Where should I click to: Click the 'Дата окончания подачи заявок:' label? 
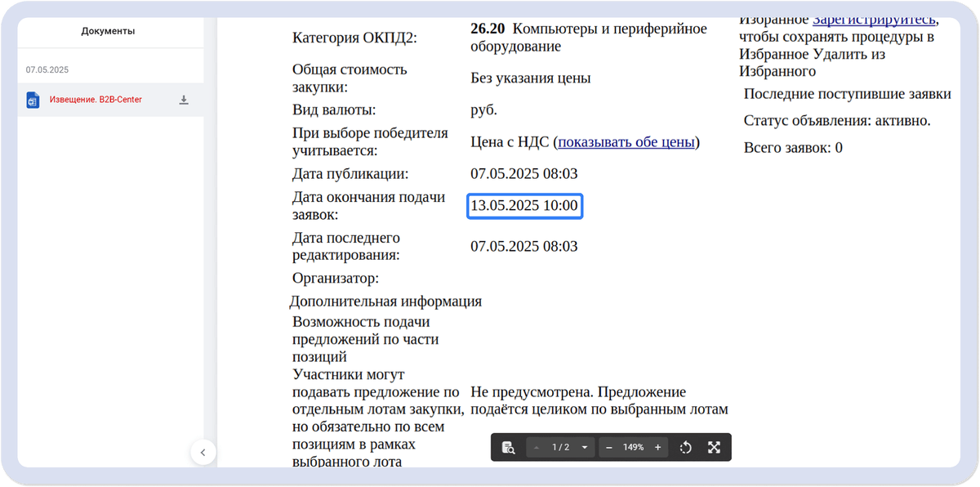(369, 206)
